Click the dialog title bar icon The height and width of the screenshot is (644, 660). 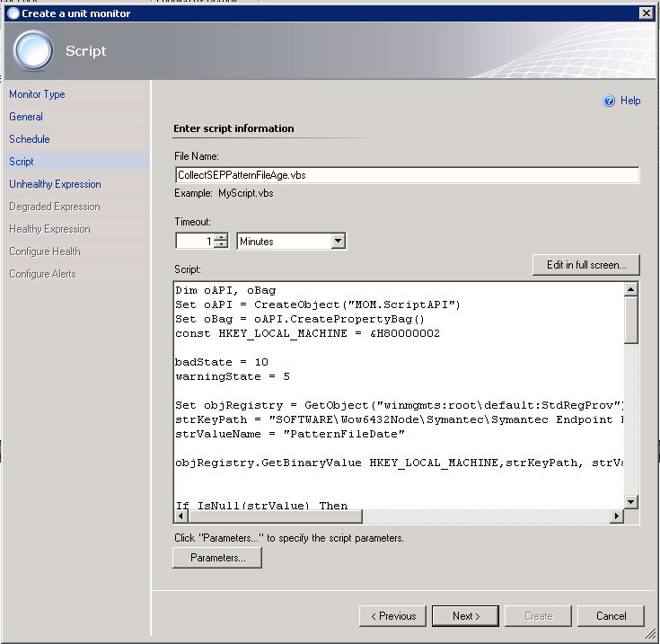[13, 13]
